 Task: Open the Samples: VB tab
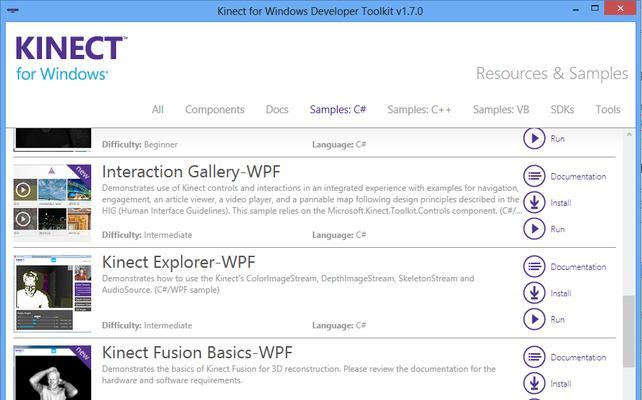[x=501, y=109]
